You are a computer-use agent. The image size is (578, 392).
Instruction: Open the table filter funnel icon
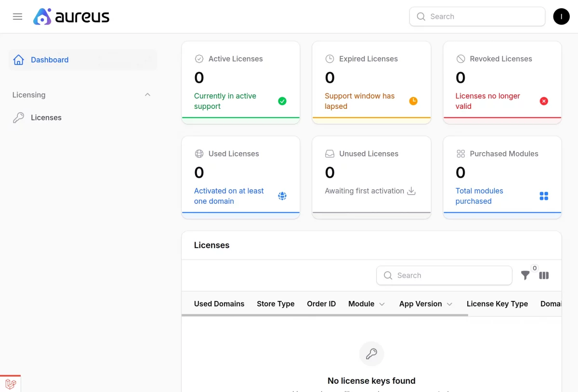525,275
